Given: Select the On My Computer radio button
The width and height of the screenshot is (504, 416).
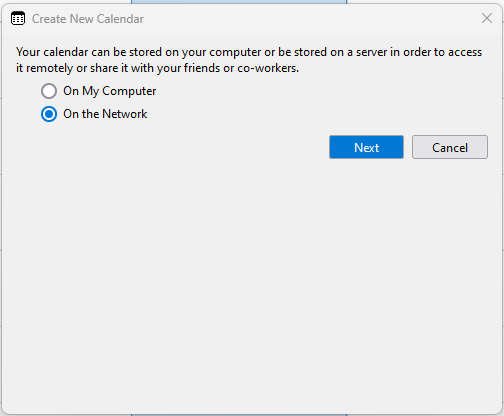Looking at the screenshot, I should (x=49, y=91).
